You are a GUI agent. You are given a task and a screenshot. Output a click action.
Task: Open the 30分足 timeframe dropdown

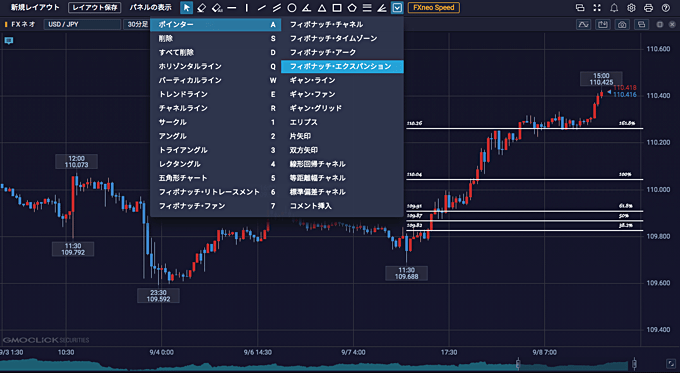(137, 24)
